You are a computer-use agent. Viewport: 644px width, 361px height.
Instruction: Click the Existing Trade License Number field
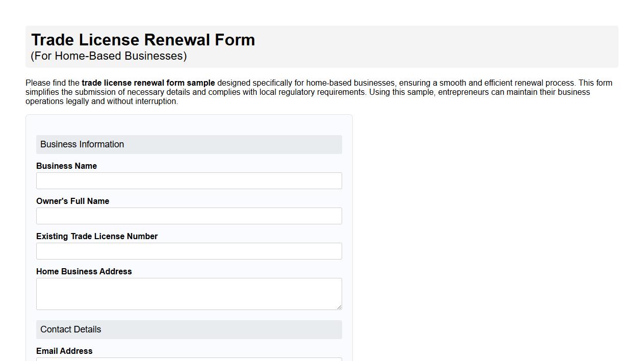coord(189,251)
